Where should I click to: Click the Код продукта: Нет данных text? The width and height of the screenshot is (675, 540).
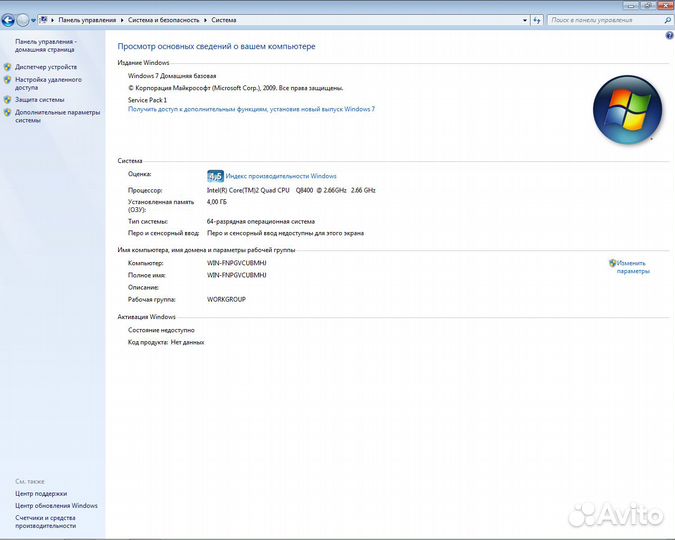click(166, 342)
